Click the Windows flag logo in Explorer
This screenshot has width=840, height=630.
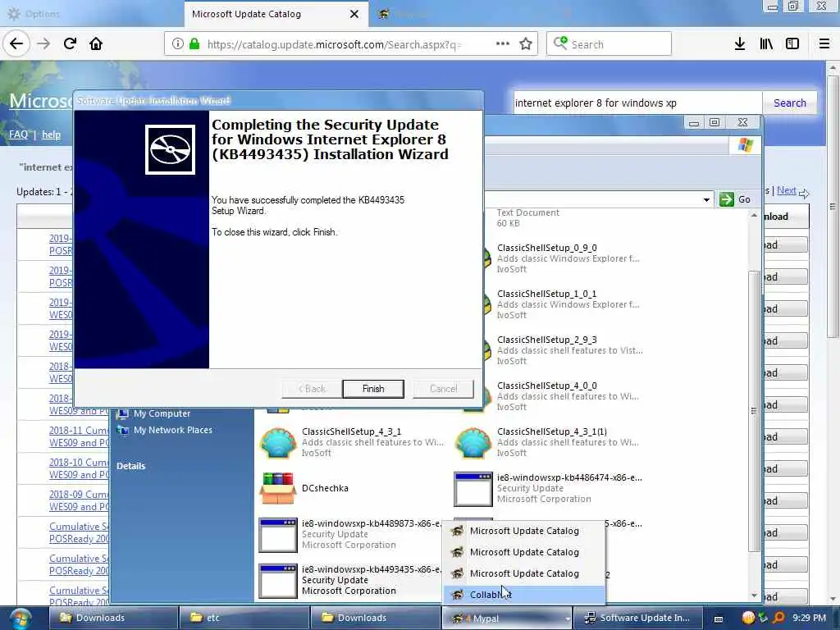tap(746, 144)
